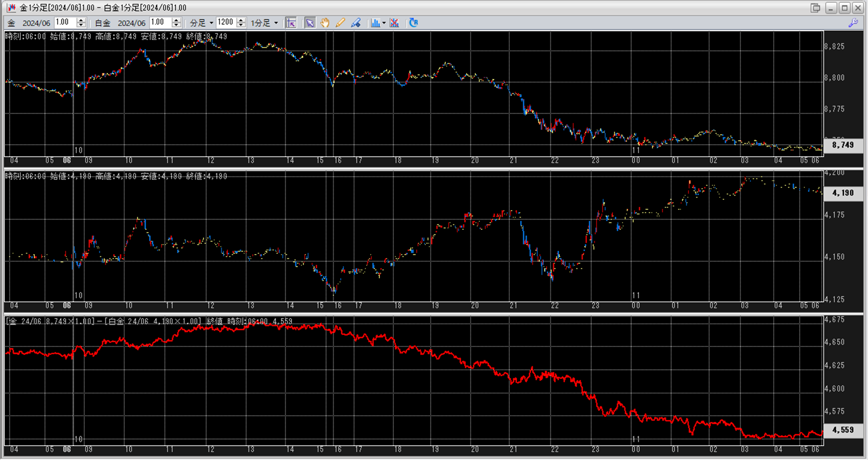Viewport: 868px width, 460px height.
Task: Click the 白金 multiplier 1.00 input field
Action: click(160, 23)
